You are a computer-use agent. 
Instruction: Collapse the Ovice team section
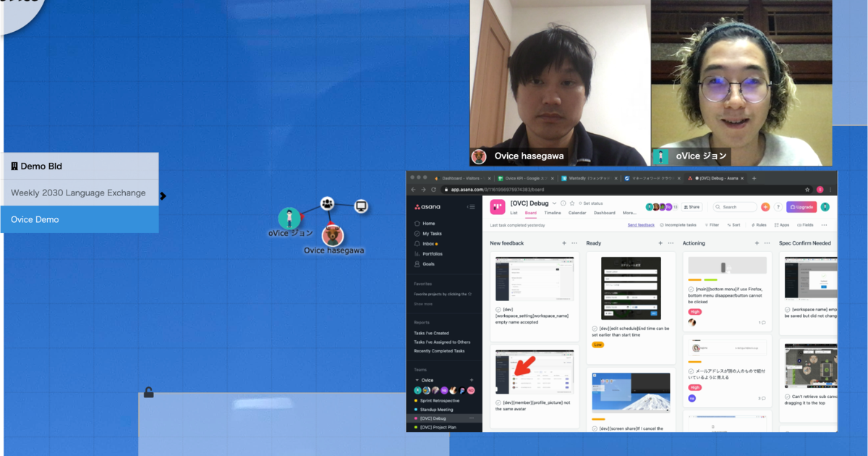pyautogui.click(x=417, y=380)
